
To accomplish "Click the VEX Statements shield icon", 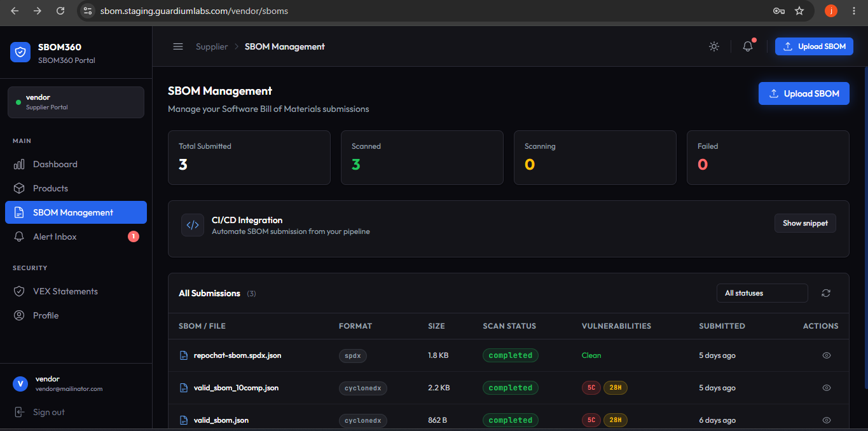I will pos(19,291).
